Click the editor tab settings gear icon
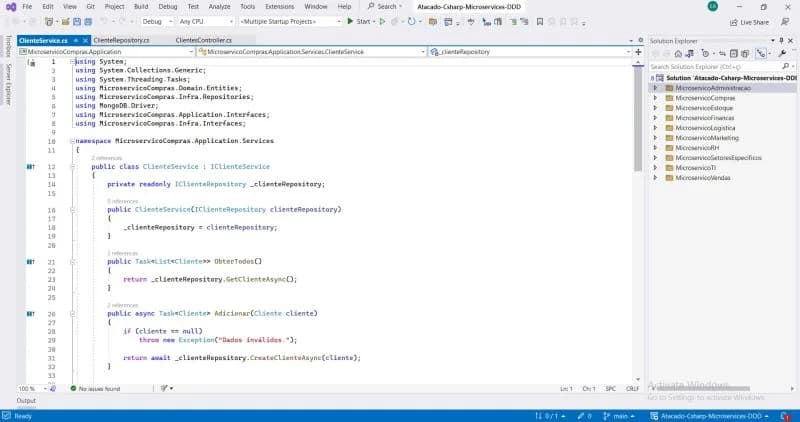Image resolution: width=800 pixels, height=422 pixels. pos(641,40)
